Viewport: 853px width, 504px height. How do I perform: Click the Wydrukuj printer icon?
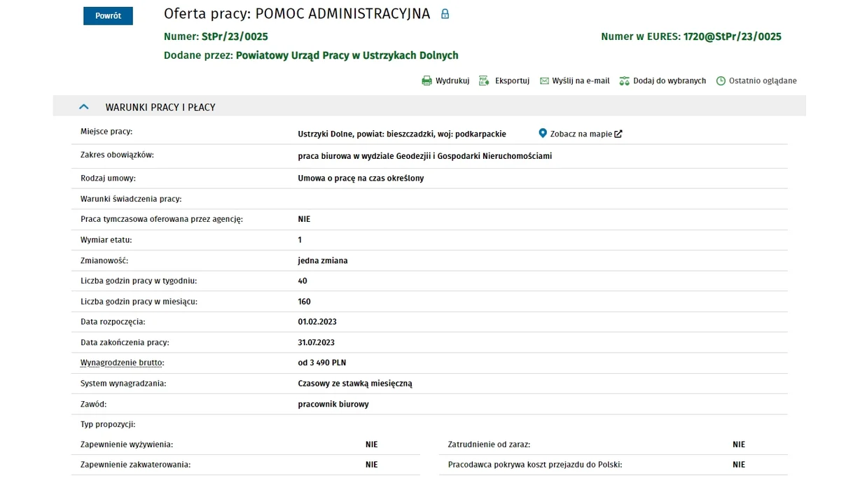click(x=426, y=81)
